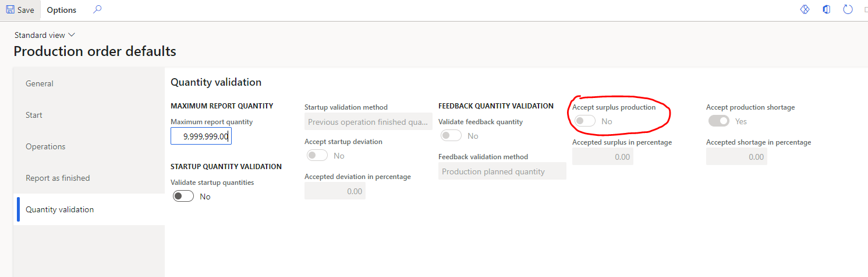Click the diamond Power Apps icon
This screenshot has width=868, height=277.
pyautogui.click(x=805, y=9)
